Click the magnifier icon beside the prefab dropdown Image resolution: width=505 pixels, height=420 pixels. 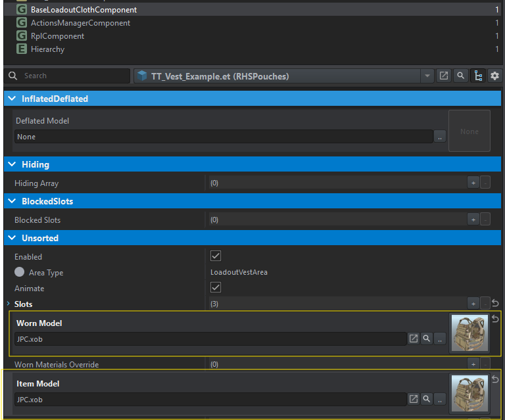pyautogui.click(x=461, y=76)
